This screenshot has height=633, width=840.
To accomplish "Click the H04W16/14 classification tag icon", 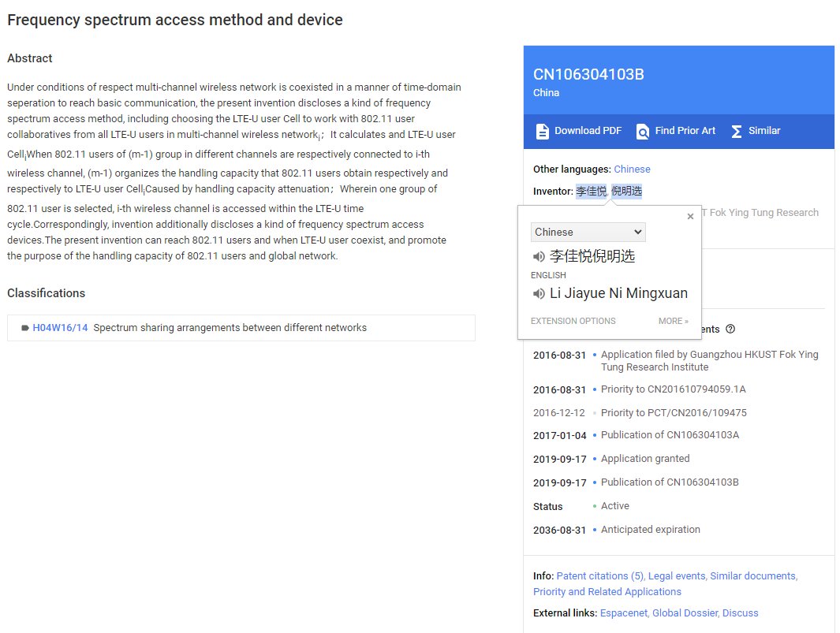I will click(24, 328).
